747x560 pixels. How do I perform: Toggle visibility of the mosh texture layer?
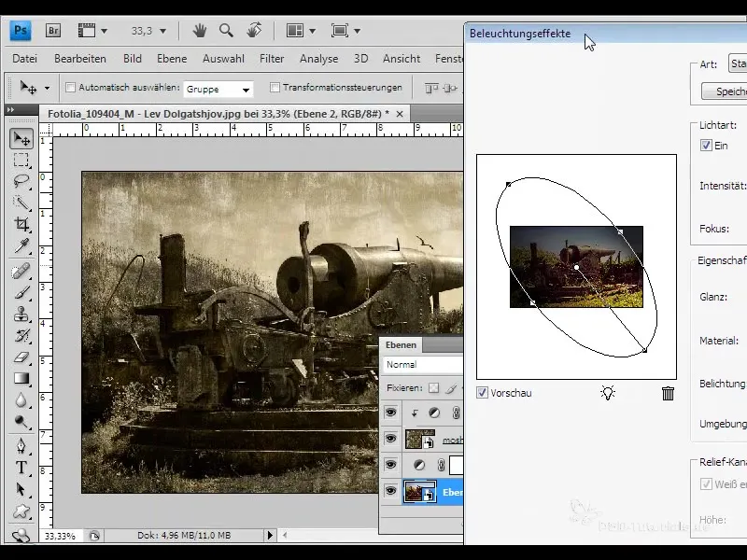390,439
